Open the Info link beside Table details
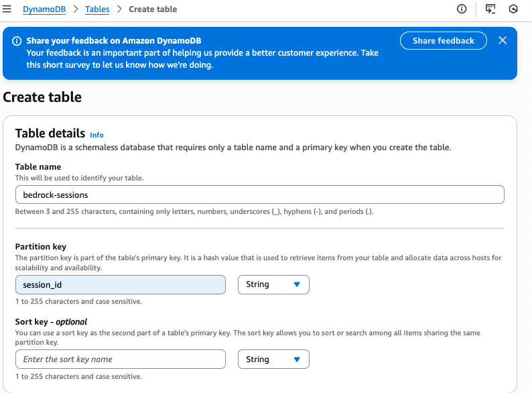The width and height of the screenshot is (532, 393). [x=96, y=135]
